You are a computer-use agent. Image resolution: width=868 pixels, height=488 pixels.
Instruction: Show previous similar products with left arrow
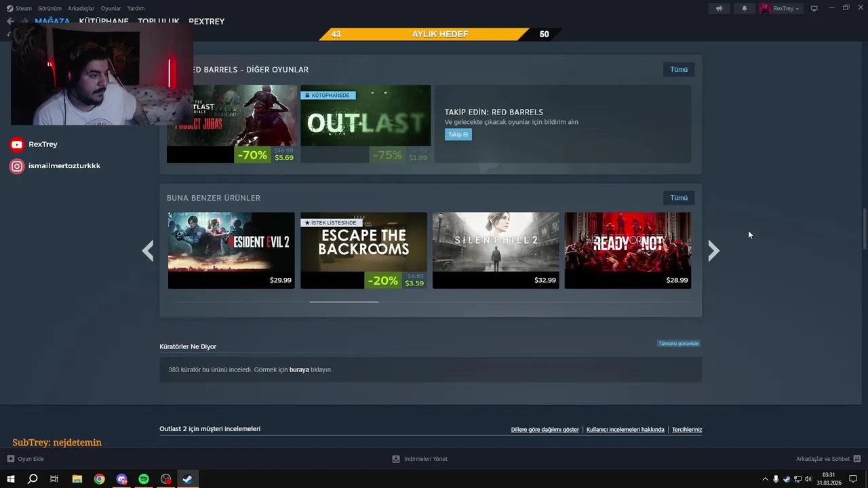(x=148, y=251)
